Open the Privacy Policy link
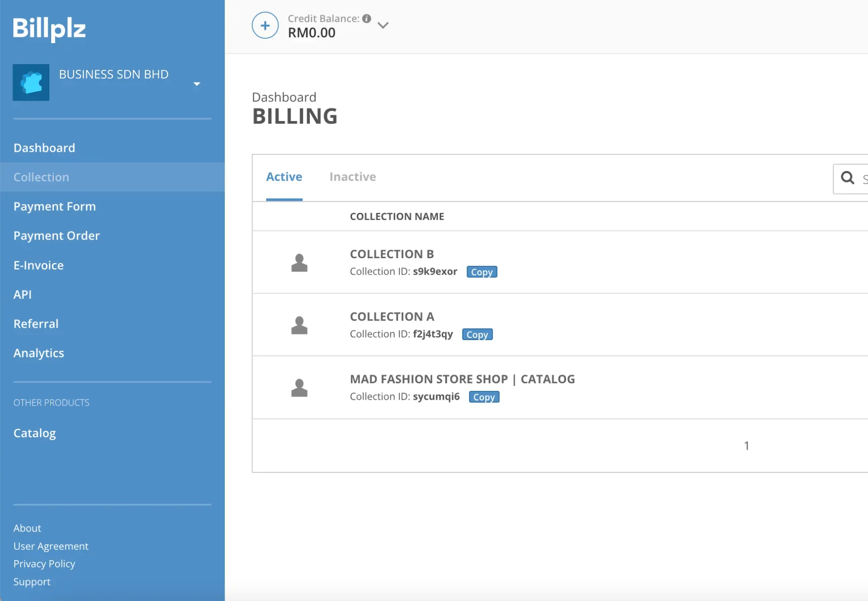 [44, 564]
